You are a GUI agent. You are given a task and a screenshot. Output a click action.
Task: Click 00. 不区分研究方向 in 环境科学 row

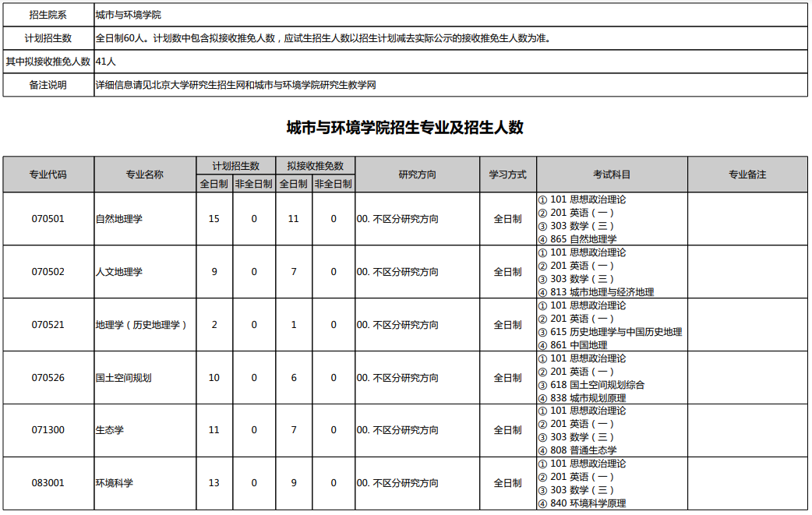pos(397,483)
